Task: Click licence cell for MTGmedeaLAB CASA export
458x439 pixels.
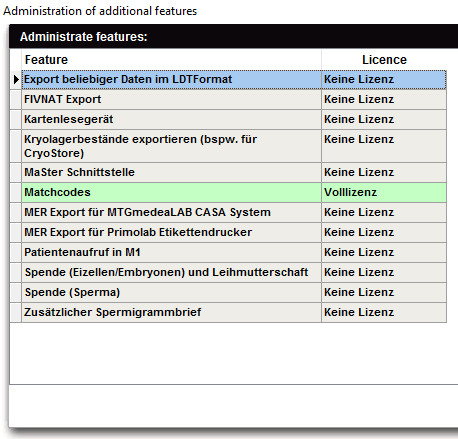Action: tap(384, 212)
